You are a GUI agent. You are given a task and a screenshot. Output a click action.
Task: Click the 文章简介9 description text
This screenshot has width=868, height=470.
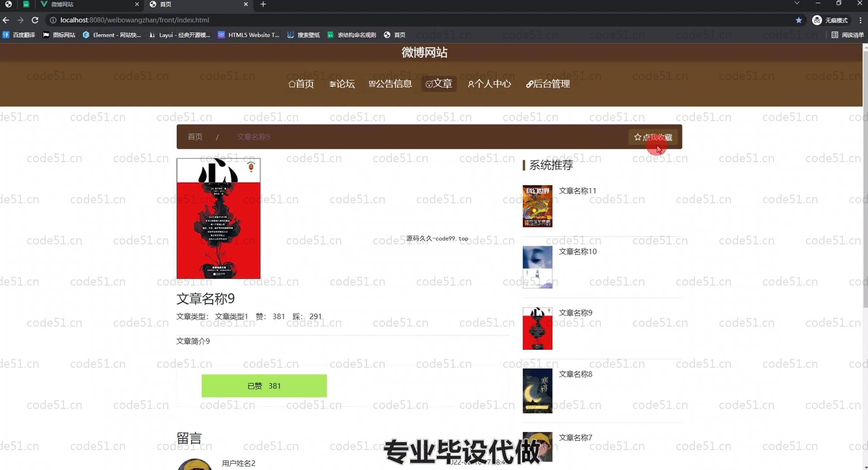tap(193, 341)
